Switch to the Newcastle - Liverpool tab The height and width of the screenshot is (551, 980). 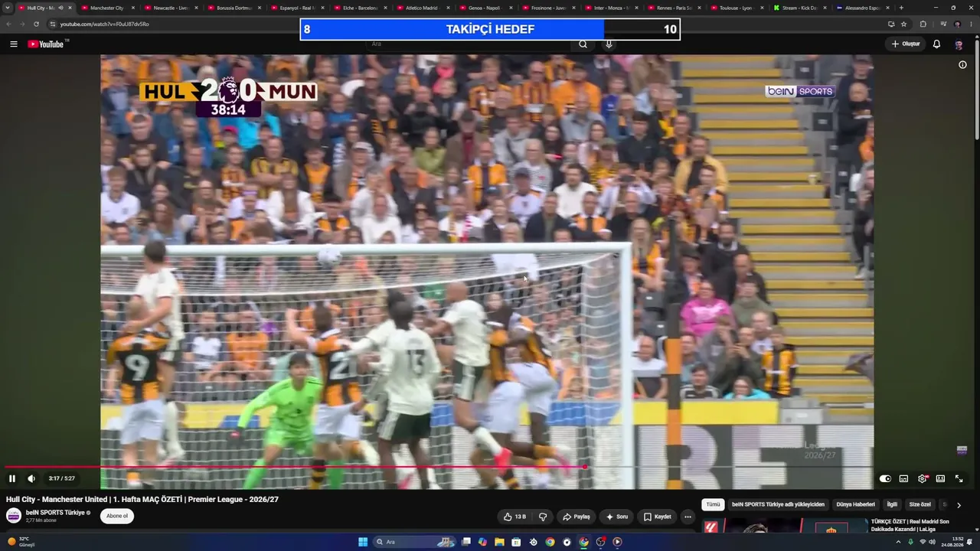[170, 8]
